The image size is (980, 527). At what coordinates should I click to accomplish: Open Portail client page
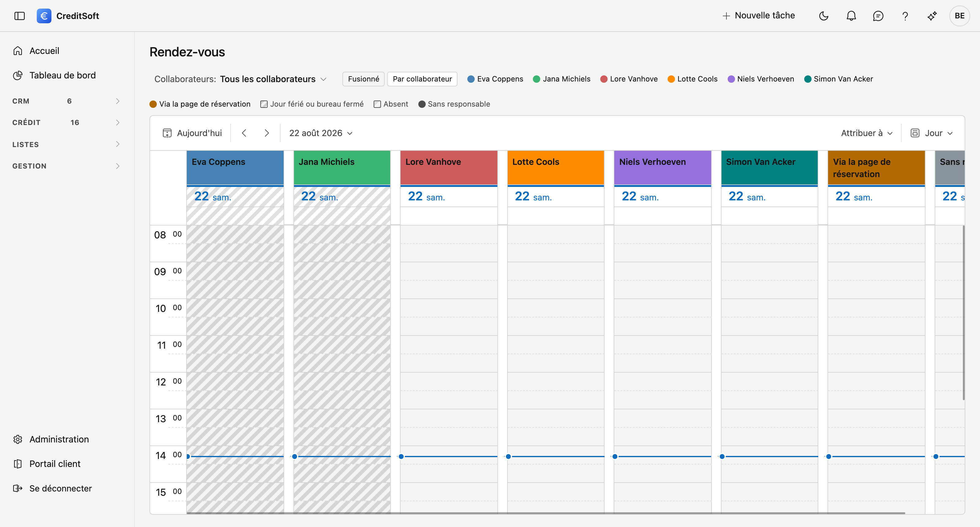pyautogui.click(x=55, y=464)
